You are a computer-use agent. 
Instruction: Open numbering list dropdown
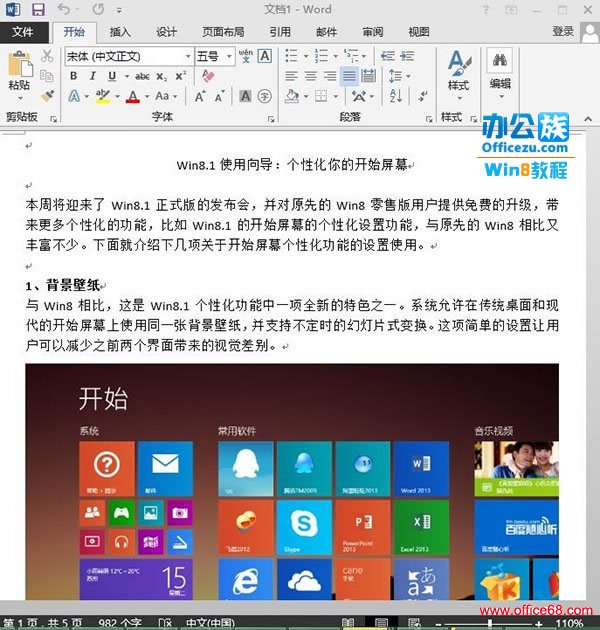pos(336,56)
